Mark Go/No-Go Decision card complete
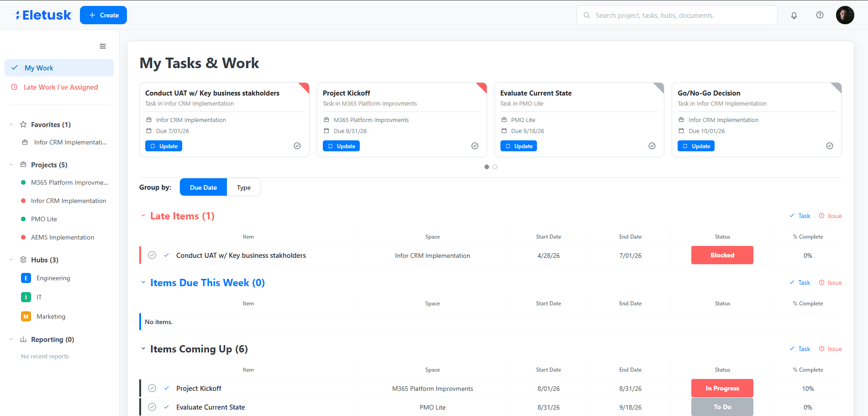 pos(830,146)
